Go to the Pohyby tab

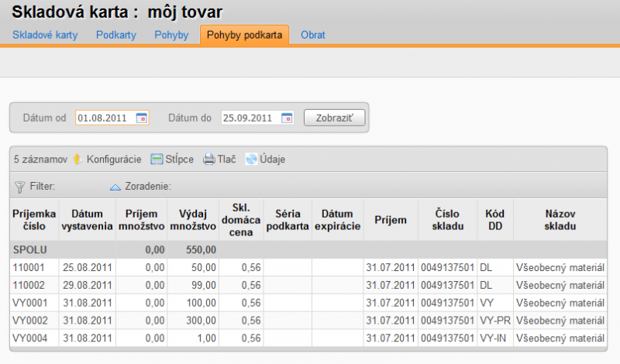point(171,35)
